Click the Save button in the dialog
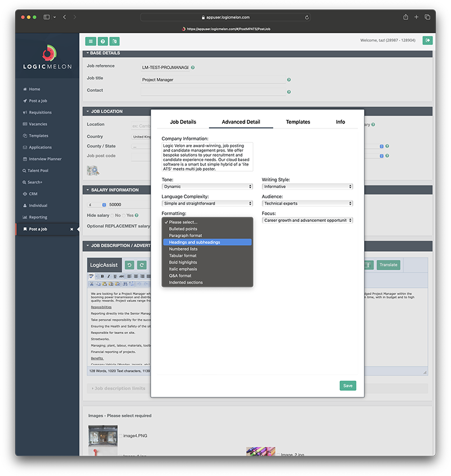Image resolution: width=451 pixels, height=476 pixels. (348, 385)
